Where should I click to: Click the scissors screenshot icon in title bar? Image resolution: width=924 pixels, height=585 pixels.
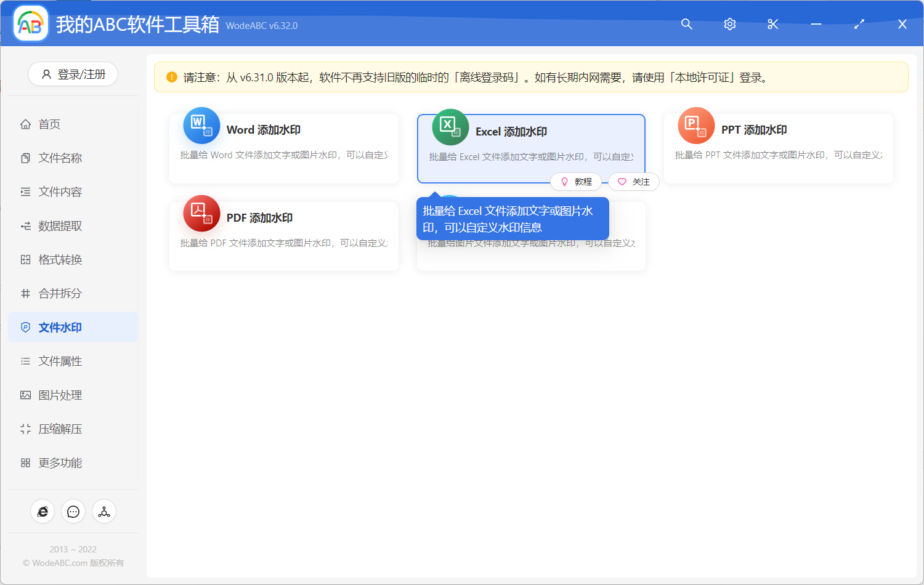point(772,24)
